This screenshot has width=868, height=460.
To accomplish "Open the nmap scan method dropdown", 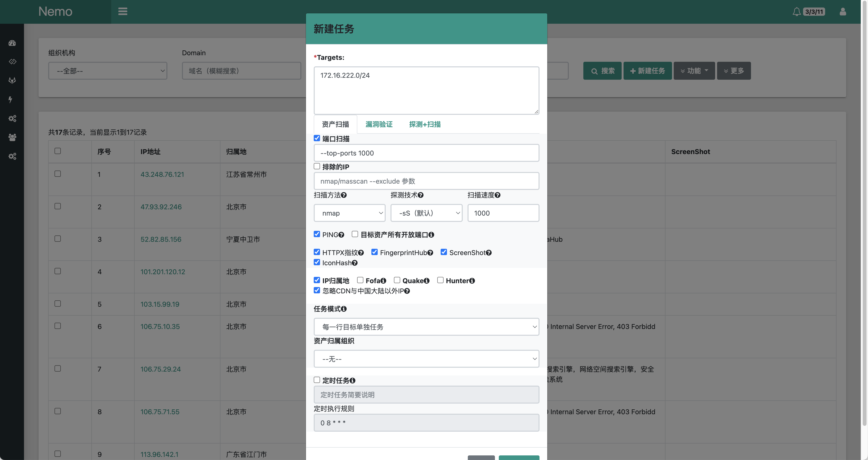I will pos(349,213).
